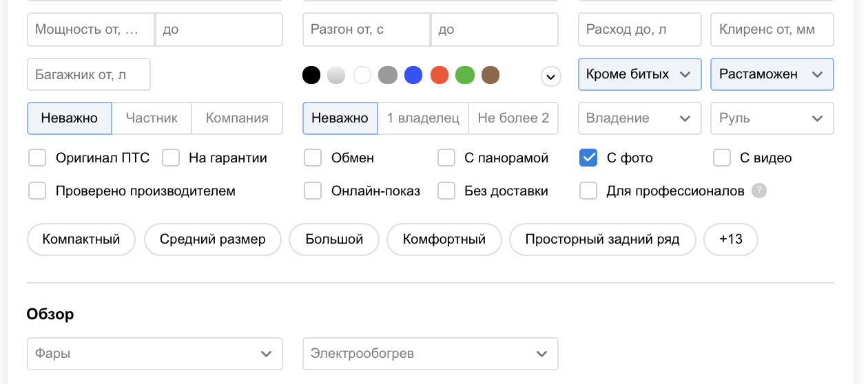This screenshot has height=384, width=868.
Task: Focus the Клиренс от, мм input field
Action: tap(772, 30)
